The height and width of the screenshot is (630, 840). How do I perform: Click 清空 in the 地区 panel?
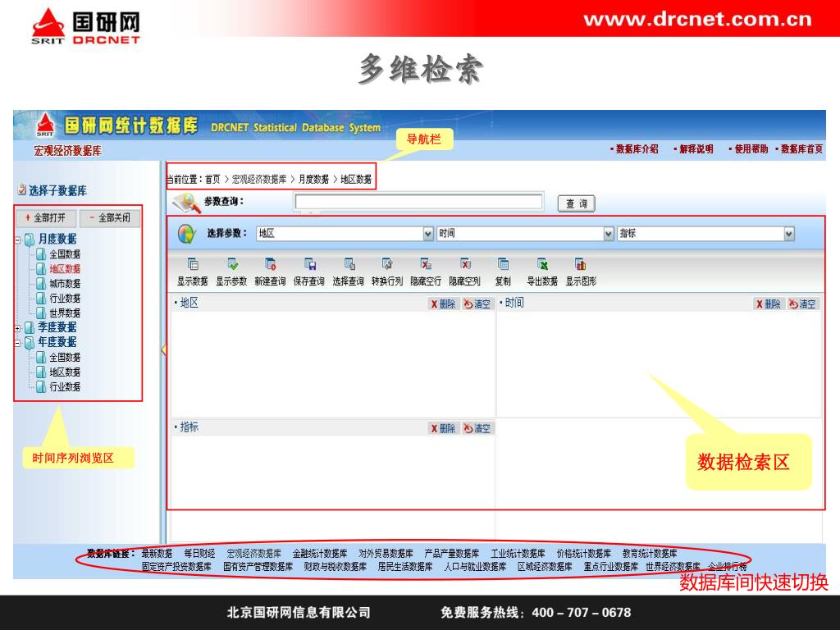(x=477, y=304)
